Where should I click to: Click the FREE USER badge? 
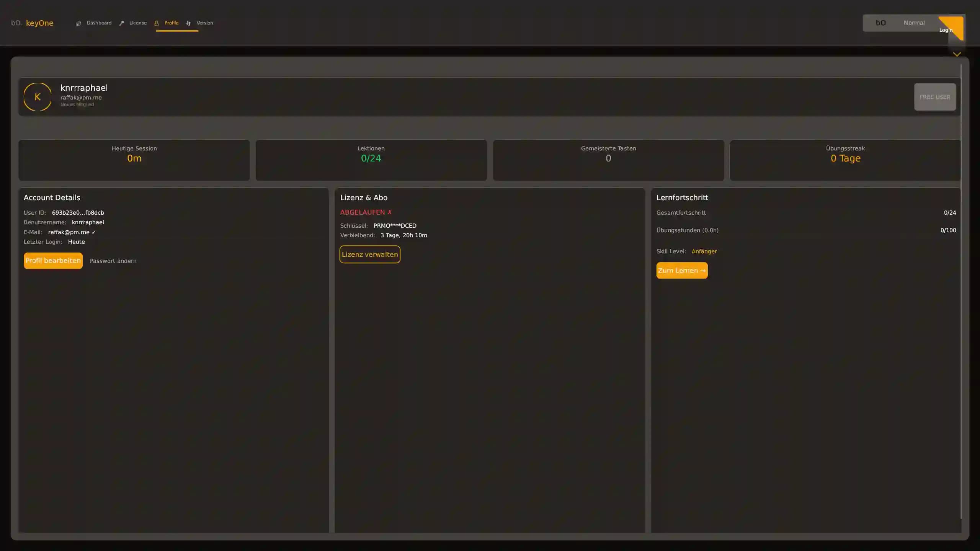coord(934,97)
